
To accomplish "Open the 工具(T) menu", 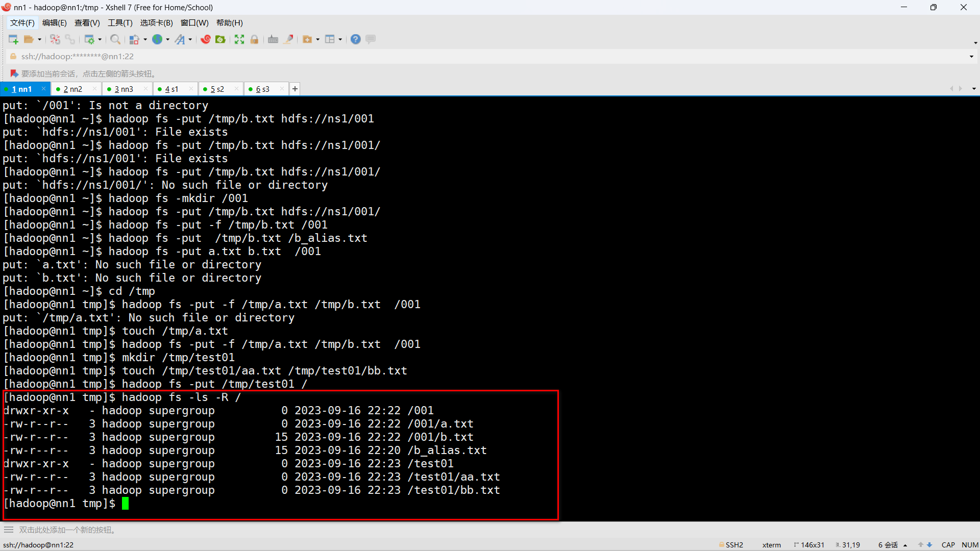I will [120, 22].
